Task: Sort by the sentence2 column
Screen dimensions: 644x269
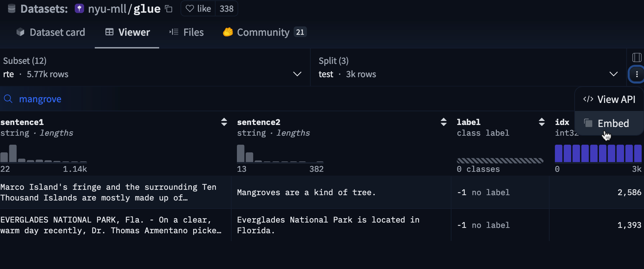Action: point(443,122)
